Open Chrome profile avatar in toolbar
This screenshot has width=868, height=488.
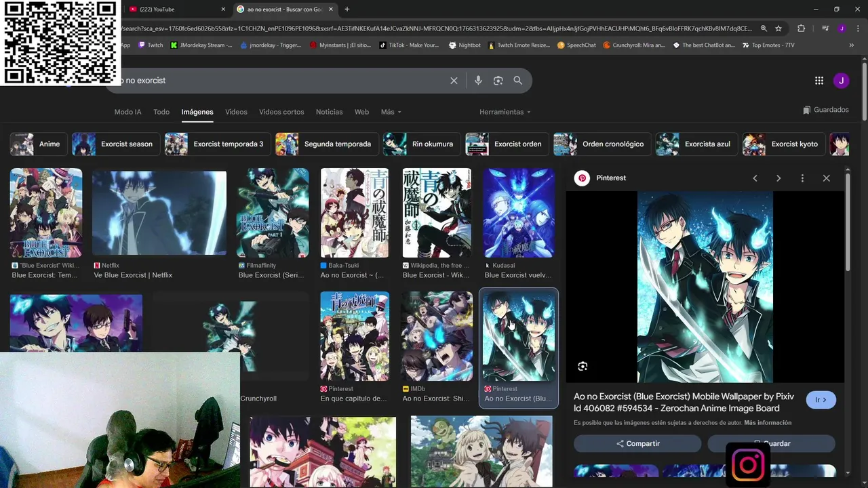click(x=842, y=28)
